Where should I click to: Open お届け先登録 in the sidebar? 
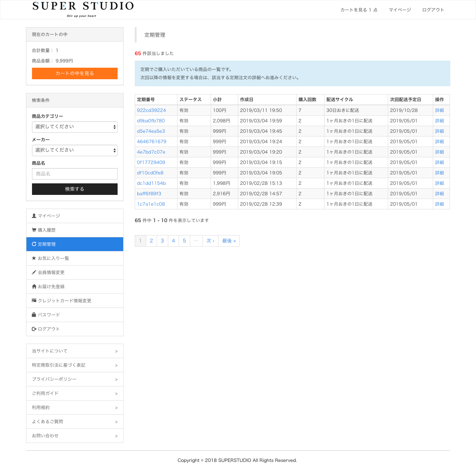[x=75, y=287]
